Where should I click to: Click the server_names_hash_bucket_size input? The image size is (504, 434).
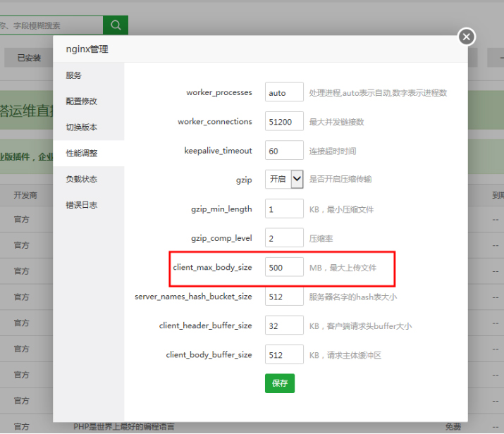[x=284, y=297]
